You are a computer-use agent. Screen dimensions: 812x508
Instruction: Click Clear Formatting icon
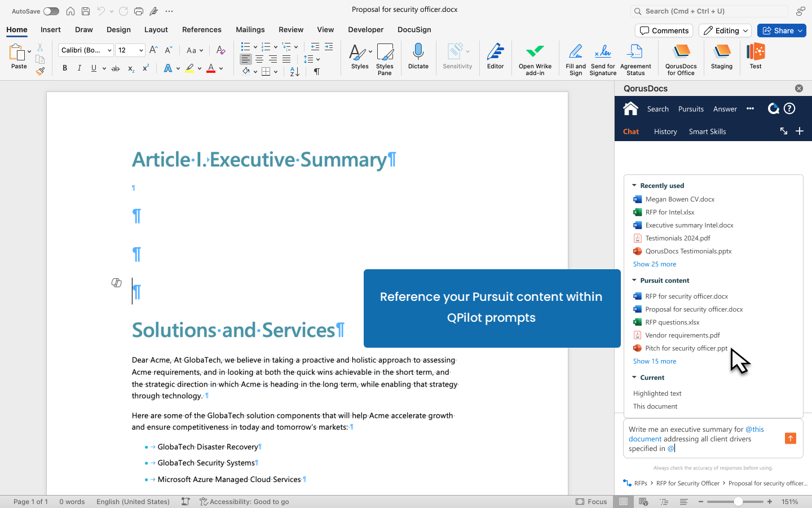point(221,50)
